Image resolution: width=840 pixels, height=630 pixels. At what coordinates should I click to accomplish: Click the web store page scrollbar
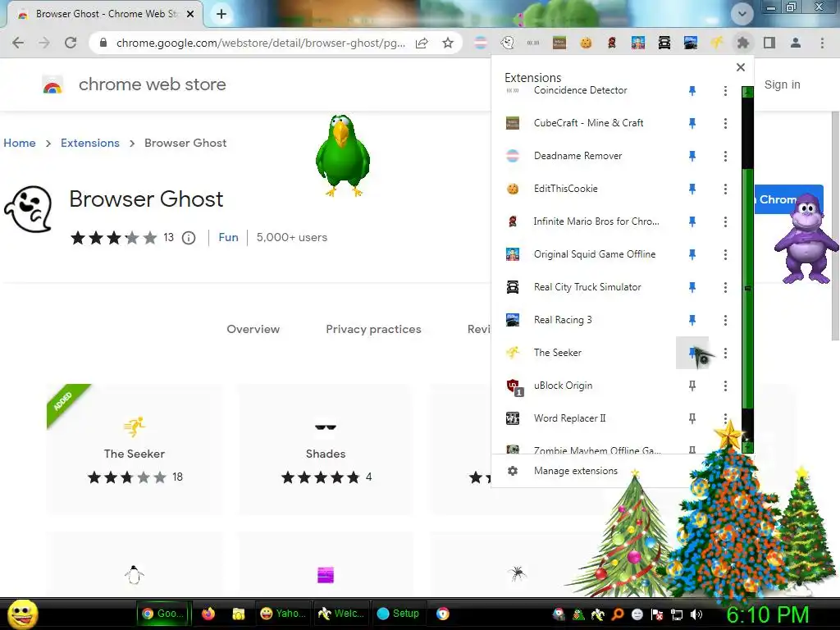pos(835,226)
